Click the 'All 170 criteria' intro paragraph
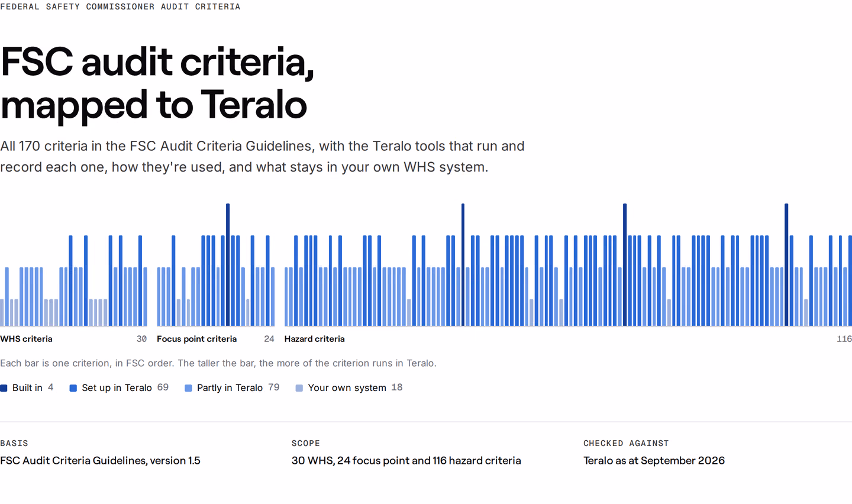Image resolution: width=852 pixels, height=504 pixels. (262, 157)
